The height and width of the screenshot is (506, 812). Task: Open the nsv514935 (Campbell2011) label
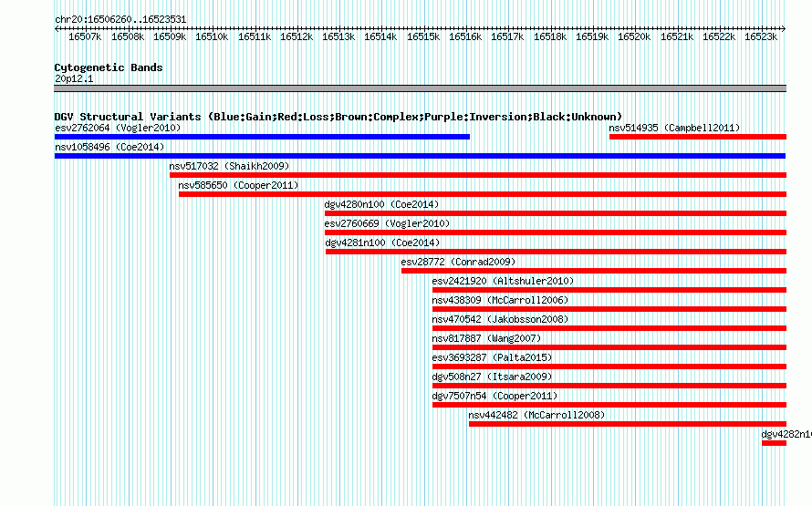(674, 128)
